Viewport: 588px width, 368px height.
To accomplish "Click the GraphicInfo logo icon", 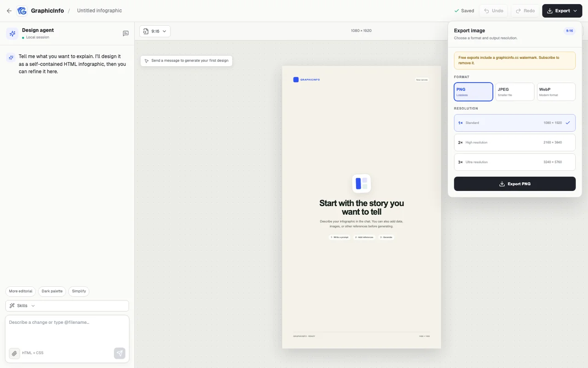I will click(22, 11).
